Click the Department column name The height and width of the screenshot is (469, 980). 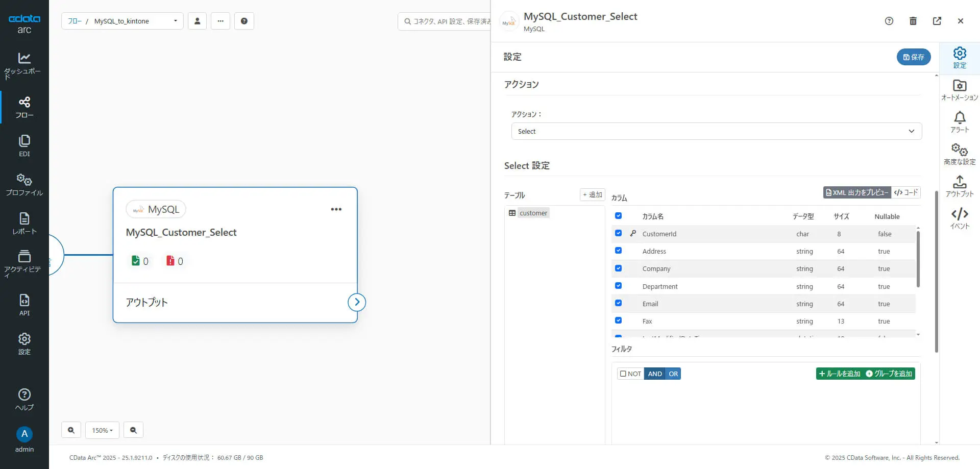tap(660, 286)
